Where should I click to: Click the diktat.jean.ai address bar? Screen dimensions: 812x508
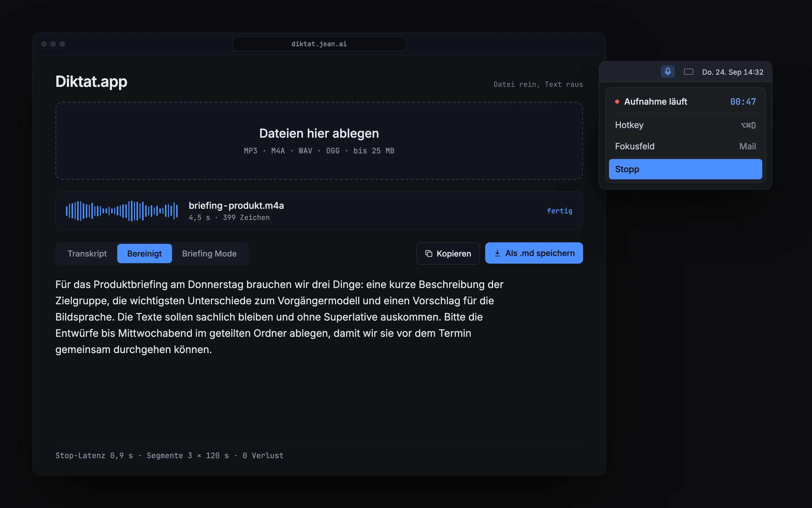click(319, 44)
